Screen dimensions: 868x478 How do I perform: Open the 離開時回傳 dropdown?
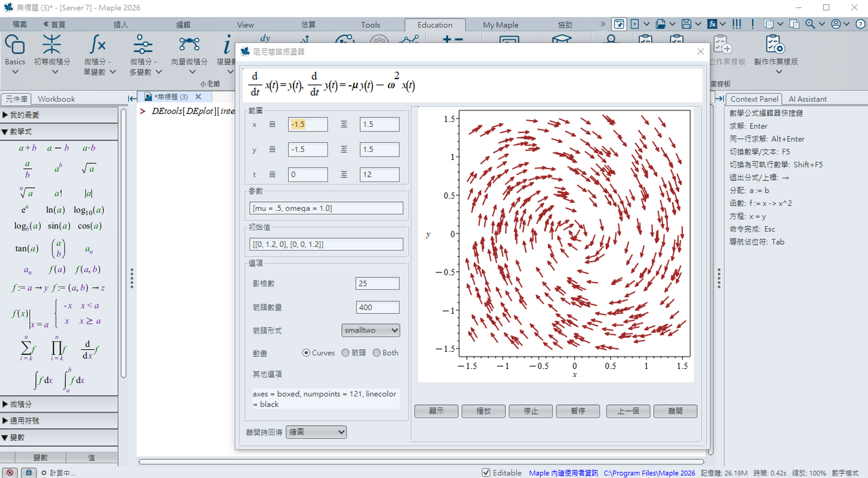click(316, 432)
